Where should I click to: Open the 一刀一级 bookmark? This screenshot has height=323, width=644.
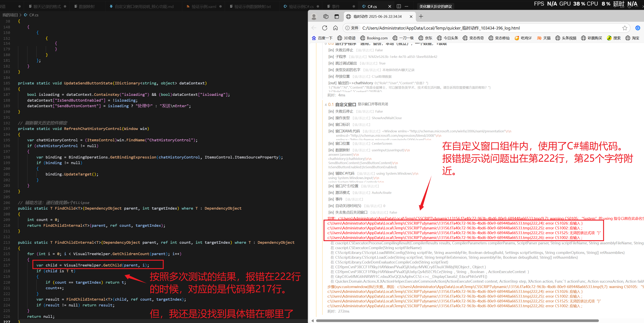[403, 38]
